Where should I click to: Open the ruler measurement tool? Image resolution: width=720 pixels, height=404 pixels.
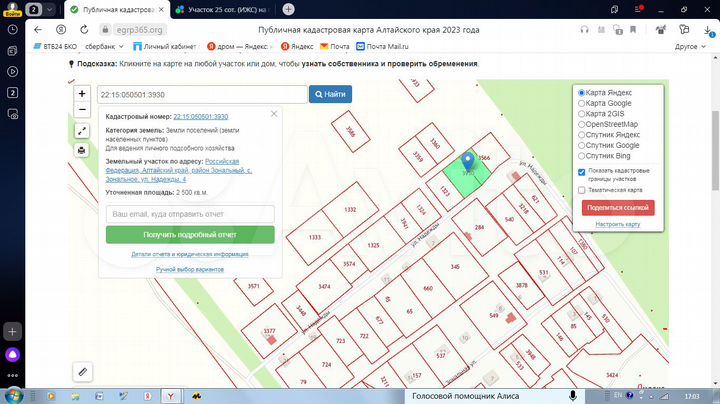click(83, 371)
